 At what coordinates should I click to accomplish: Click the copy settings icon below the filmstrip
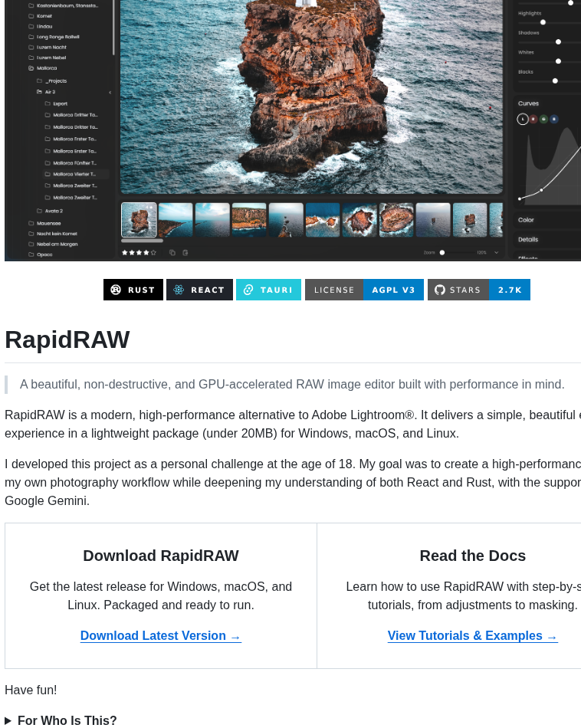coord(172,253)
